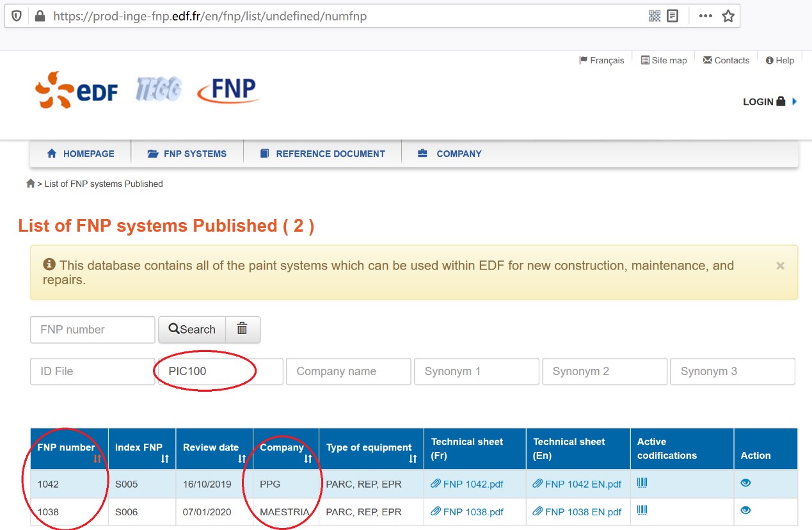Open active codifications barcode for row 1038

pyautogui.click(x=642, y=511)
